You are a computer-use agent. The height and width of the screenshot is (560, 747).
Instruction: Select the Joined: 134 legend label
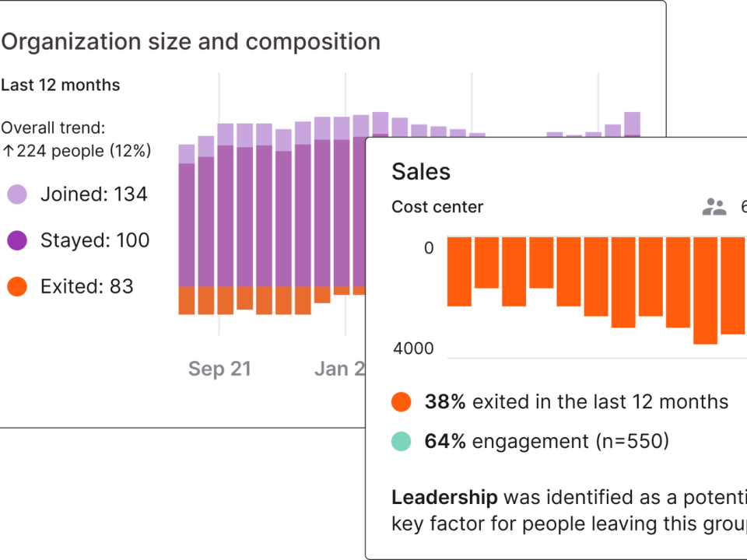[x=94, y=194]
